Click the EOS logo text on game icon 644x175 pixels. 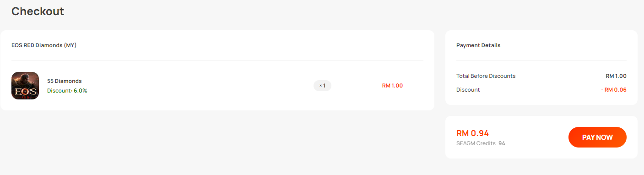point(25,91)
